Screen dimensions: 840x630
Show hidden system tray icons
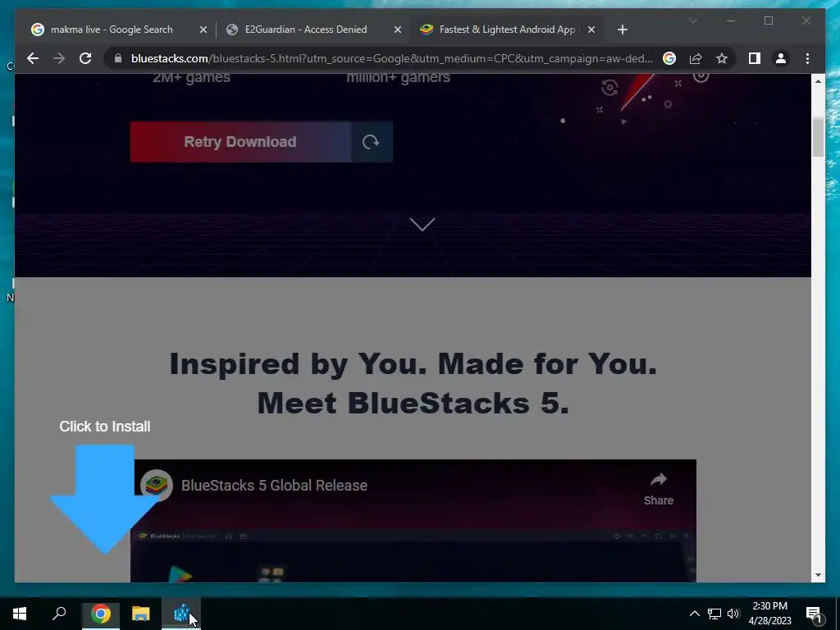(694, 614)
